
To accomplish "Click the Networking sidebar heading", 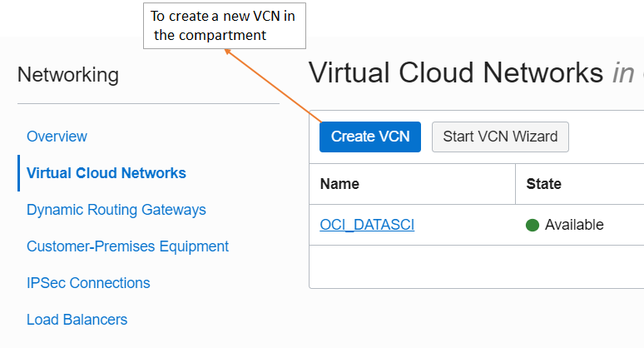I will (68, 75).
